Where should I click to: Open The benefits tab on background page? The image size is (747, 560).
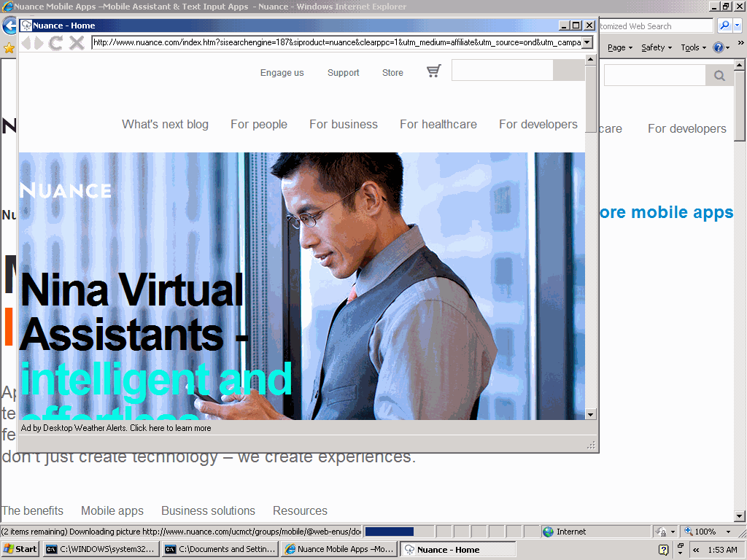pyautogui.click(x=32, y=510)
